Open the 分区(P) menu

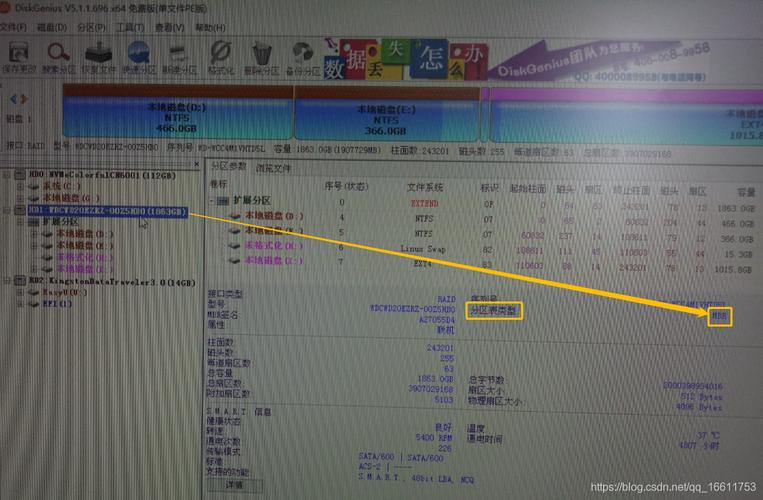coord(91,27)
